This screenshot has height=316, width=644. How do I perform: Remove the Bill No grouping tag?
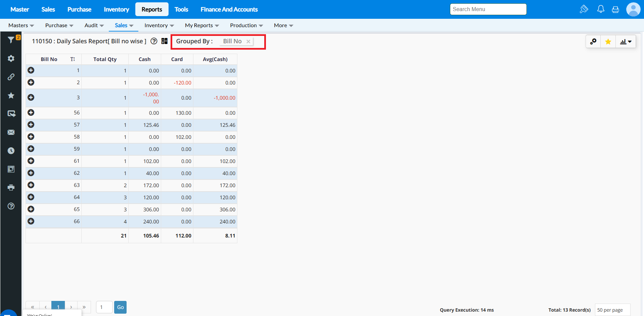(x=248, y=42)
